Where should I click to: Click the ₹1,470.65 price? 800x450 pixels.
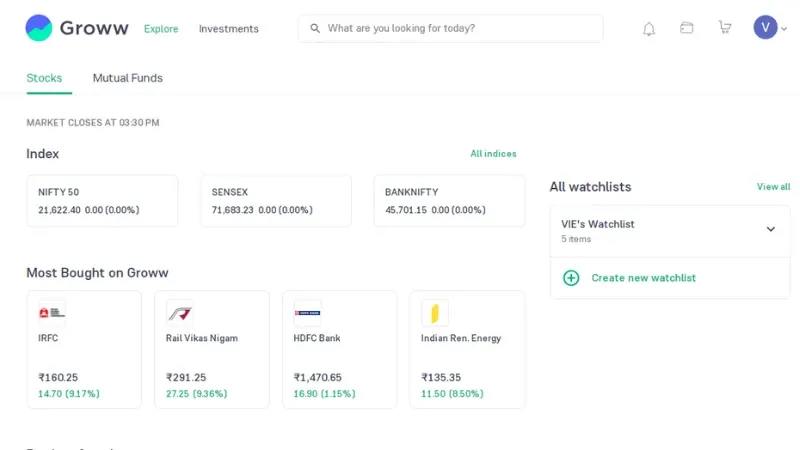(317, 378)
